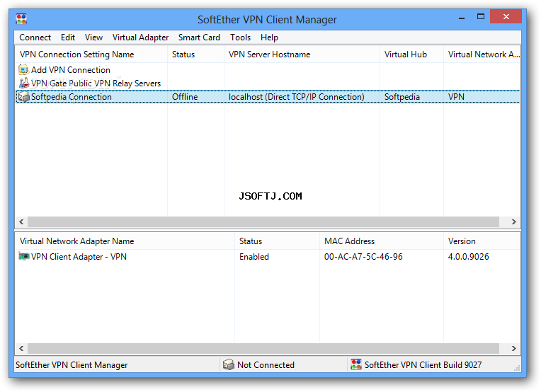
Task: Click the Add VPN Connection icon
Action: 23,69
